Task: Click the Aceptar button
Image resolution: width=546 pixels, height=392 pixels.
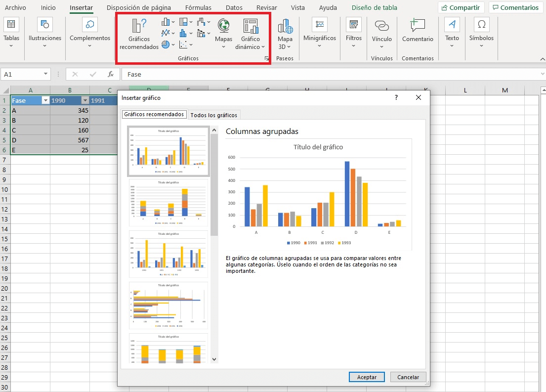Action: 367,377
